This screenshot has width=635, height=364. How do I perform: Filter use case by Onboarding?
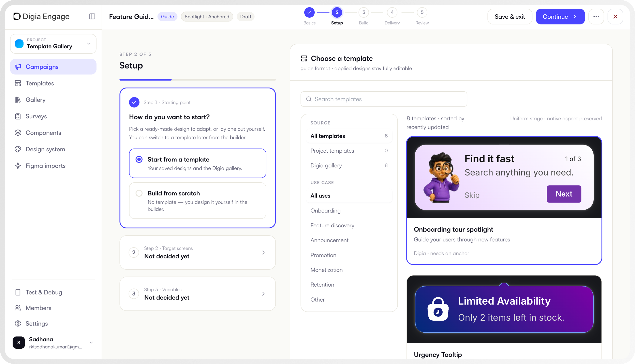[x=349, y=211]
